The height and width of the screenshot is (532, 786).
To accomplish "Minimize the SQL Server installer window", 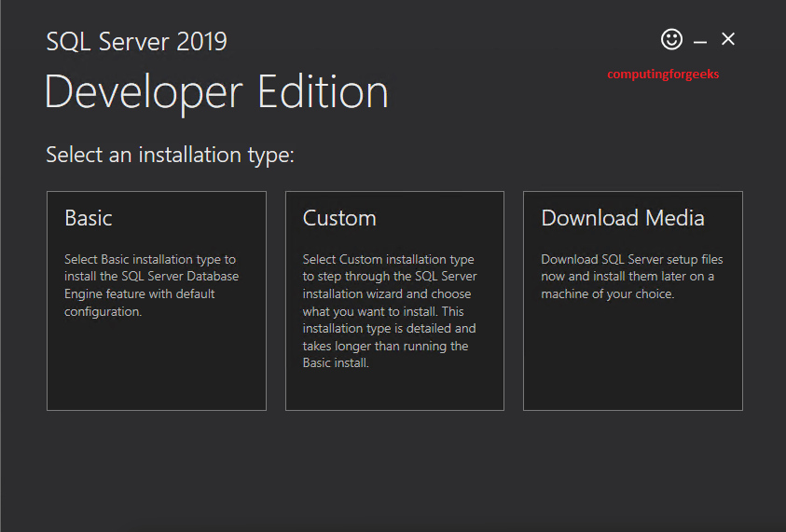I will [x=700, y=42].
